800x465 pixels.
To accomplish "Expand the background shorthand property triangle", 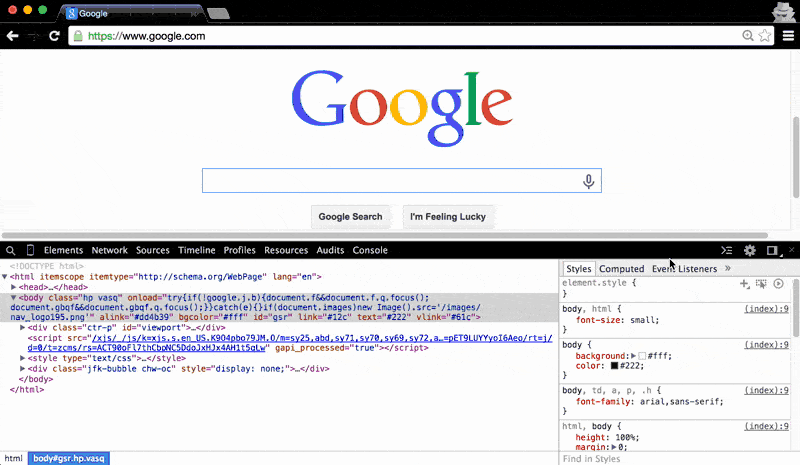I will (x=634, y=356).
